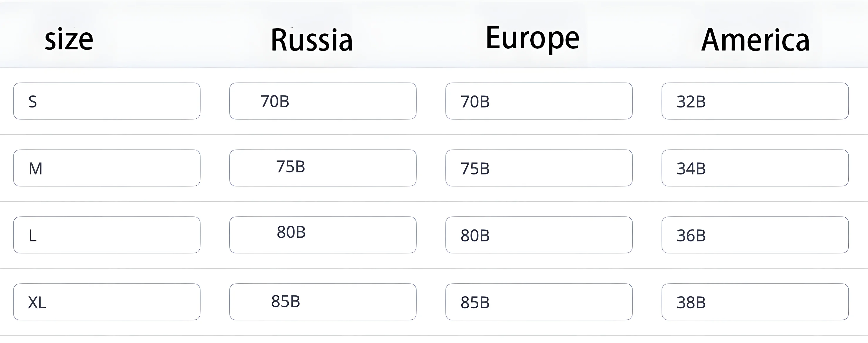
Task: Click the "Europe" column header
Action: [532, 38]
